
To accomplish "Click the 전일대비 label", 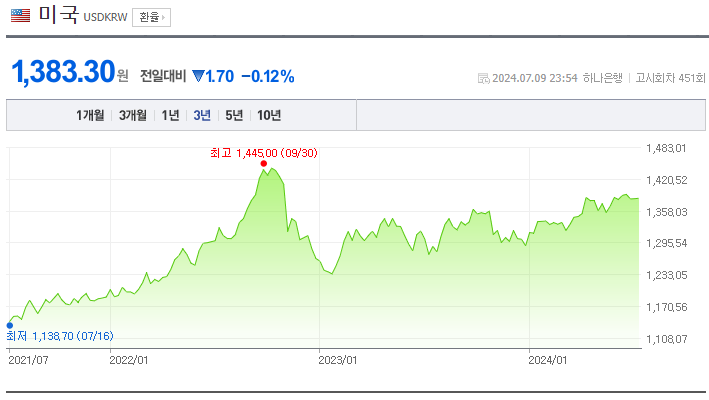I will [163, 76].
